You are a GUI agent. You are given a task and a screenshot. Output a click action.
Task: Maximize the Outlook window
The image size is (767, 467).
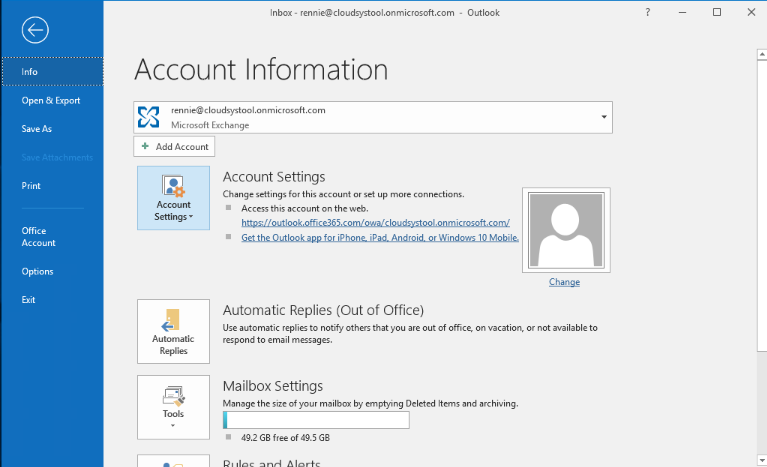point(717,12)
